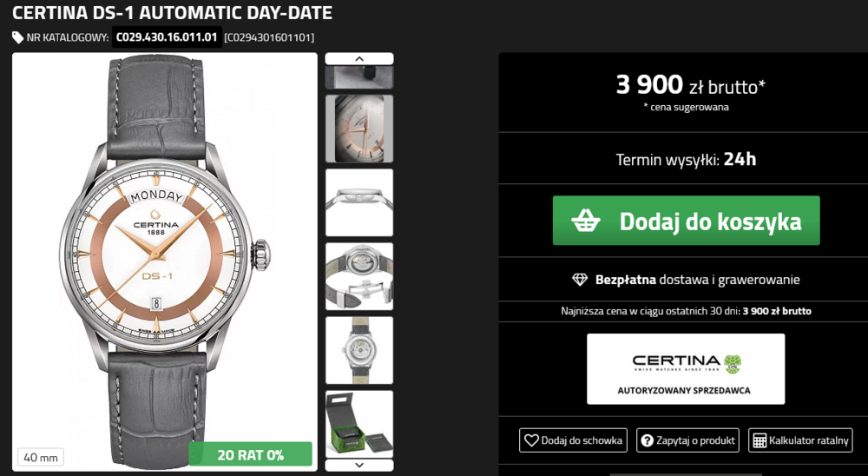Select the rear view watch thumbnail
Image resolution: width=868 pixels, height=476 pixels.
click(359, 350)
